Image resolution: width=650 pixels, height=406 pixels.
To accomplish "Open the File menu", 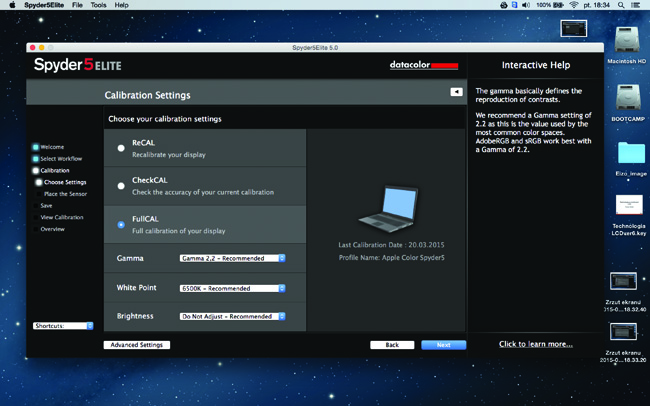I will pos(77,5).
